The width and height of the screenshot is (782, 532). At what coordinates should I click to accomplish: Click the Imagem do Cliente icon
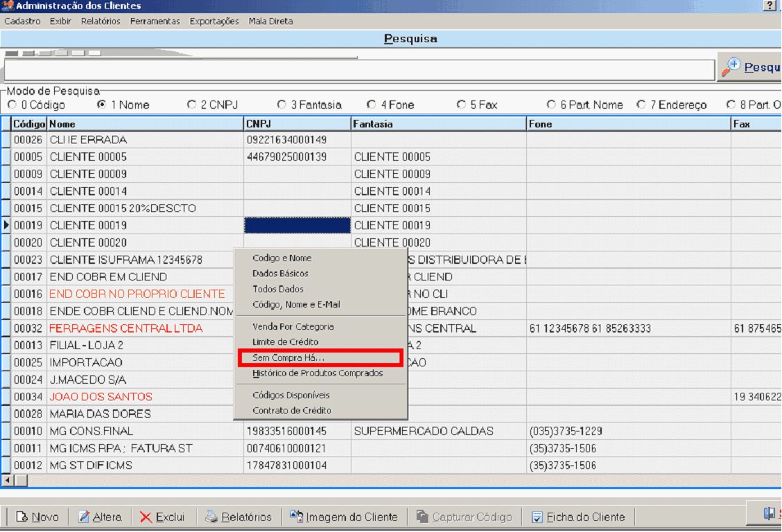click(297, 517)
